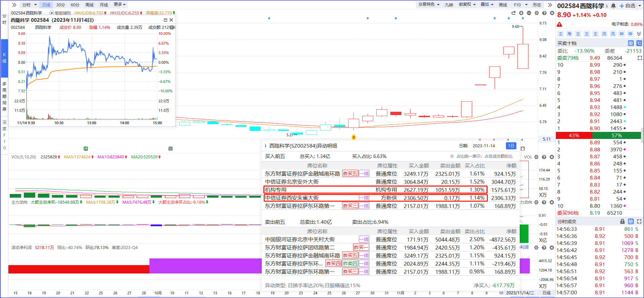The image size is (644, 298).
Task: Toggle 智能辅助 round arrow button
Action: pyautogui.click(x=52, y=13)
